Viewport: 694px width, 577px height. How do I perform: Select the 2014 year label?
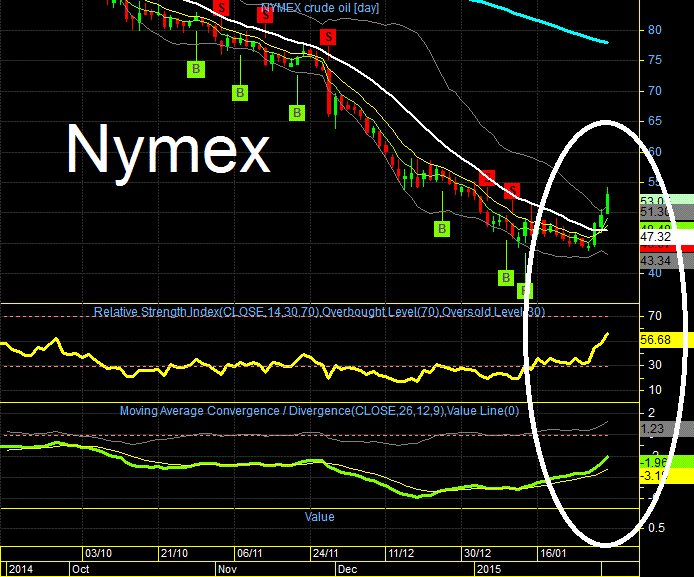click(21, 569)
